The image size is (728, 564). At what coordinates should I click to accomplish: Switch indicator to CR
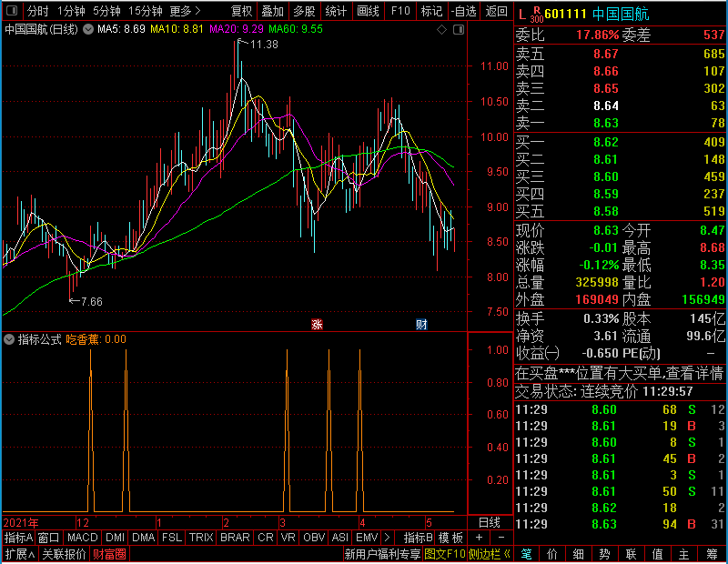click(266, 538)
